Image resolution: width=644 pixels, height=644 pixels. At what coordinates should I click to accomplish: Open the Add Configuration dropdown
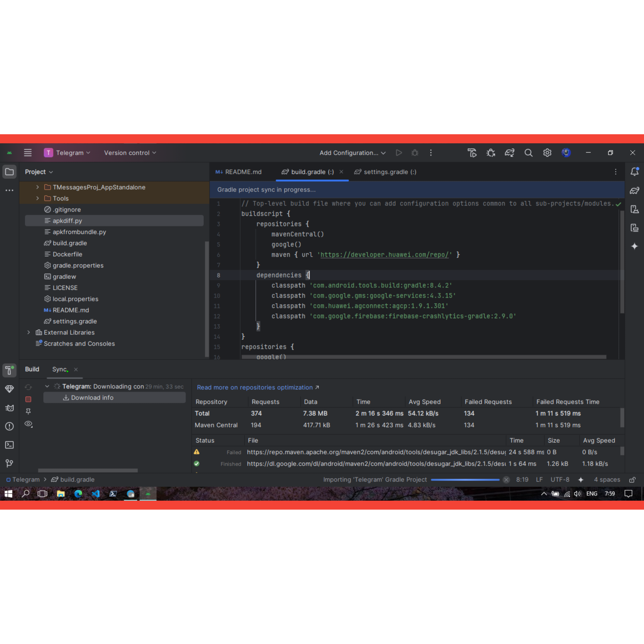pyautogui.click(x=353, y=153)
